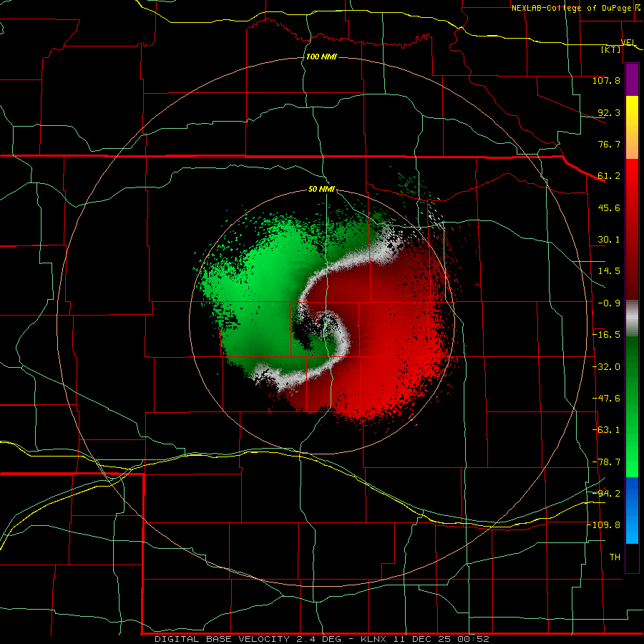Click the Digital Base Velocity caption text
The height and width of the screenshot is (644, 644).
[x=322, y=639]
